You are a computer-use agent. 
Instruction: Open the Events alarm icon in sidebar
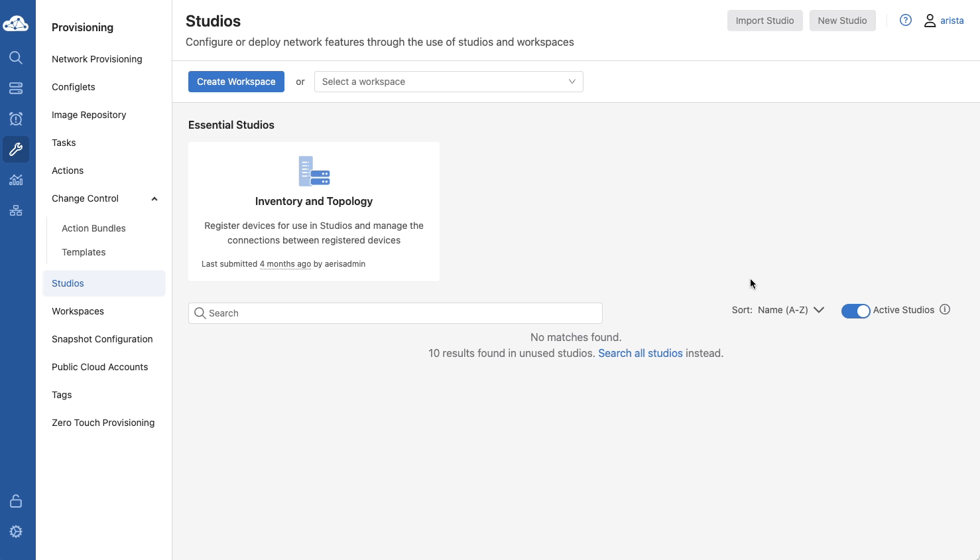tap(16, 119)
